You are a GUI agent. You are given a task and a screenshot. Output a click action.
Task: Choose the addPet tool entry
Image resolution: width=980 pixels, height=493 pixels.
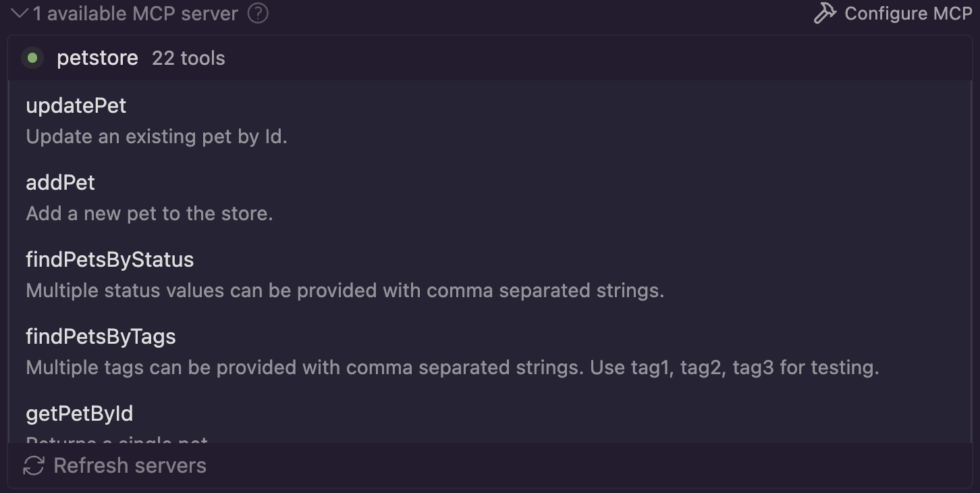61,183
